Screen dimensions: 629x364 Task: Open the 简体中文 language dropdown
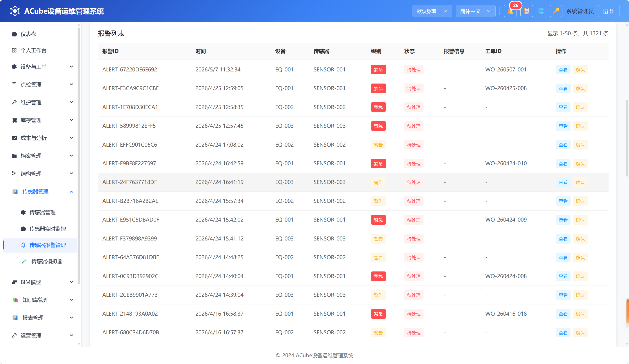[x=476, y=11]
